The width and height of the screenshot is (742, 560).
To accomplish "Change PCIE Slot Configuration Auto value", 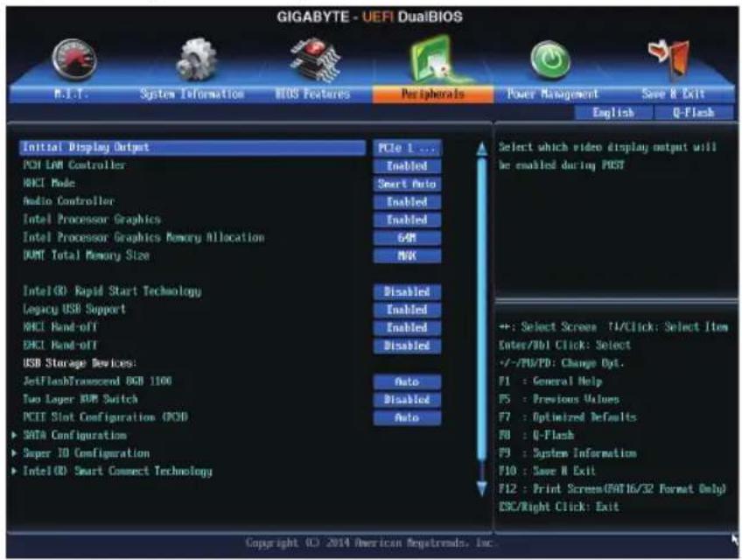I will [407, 417].
